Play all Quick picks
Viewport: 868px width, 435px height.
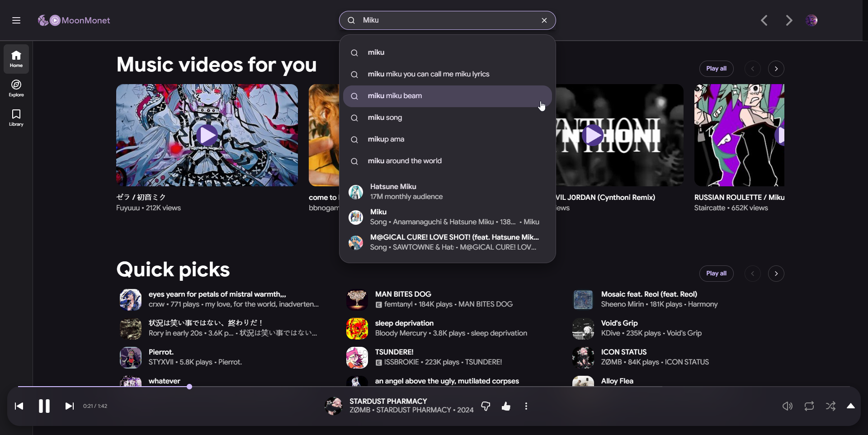(x=717, y=274)
